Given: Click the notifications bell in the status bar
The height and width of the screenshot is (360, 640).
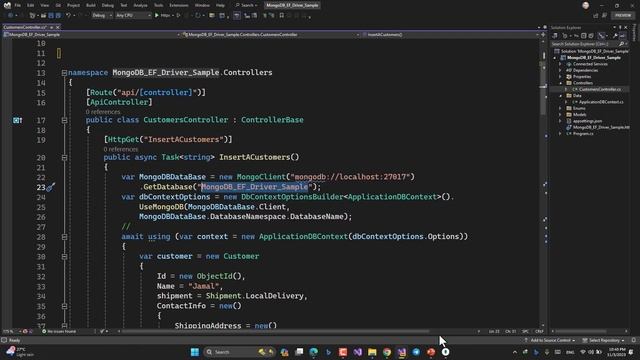Looking at the screenshot, I should point(633,340).
